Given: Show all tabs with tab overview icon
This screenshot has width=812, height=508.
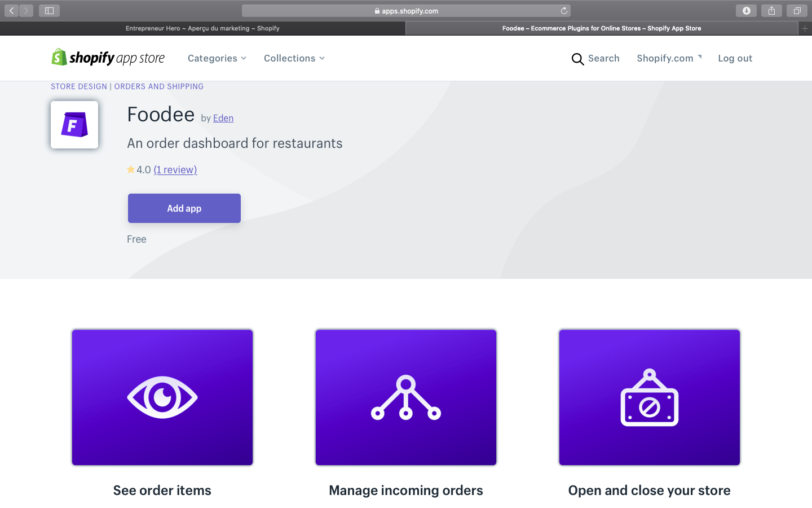Looking at the screenshot, I should pos(797,11).
